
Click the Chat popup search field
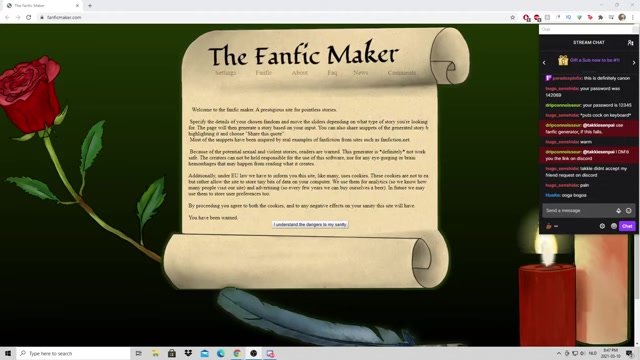tap(586, 29)
